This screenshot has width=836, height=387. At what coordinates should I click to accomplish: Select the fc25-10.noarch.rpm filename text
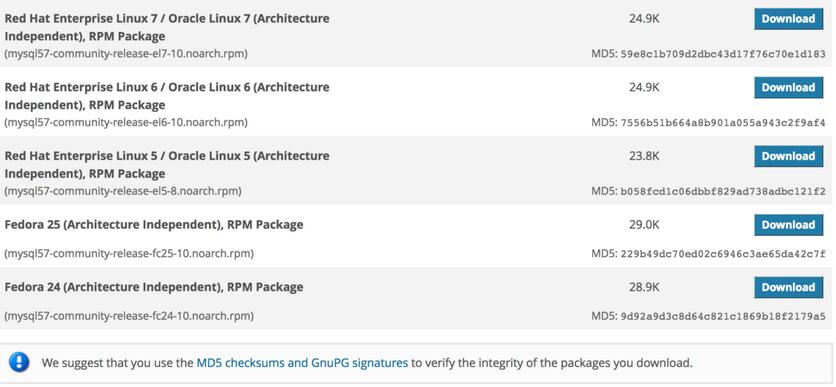click(129, 254)
